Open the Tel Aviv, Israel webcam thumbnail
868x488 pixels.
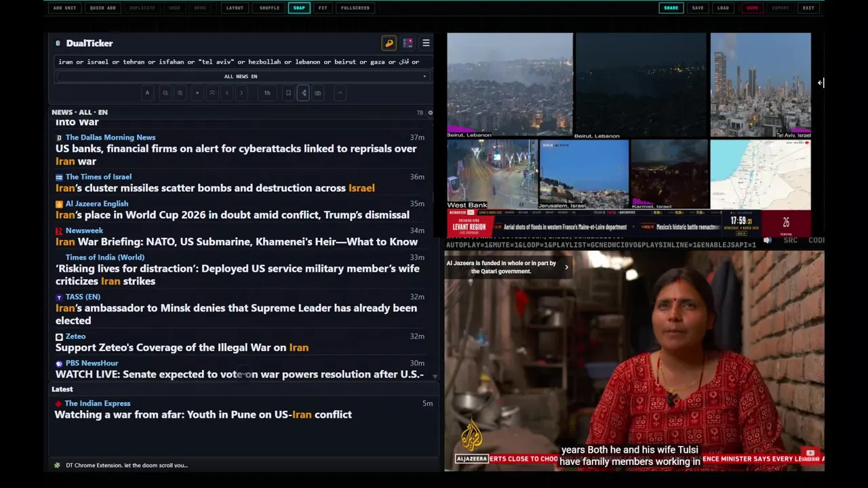tap(760, 85)
